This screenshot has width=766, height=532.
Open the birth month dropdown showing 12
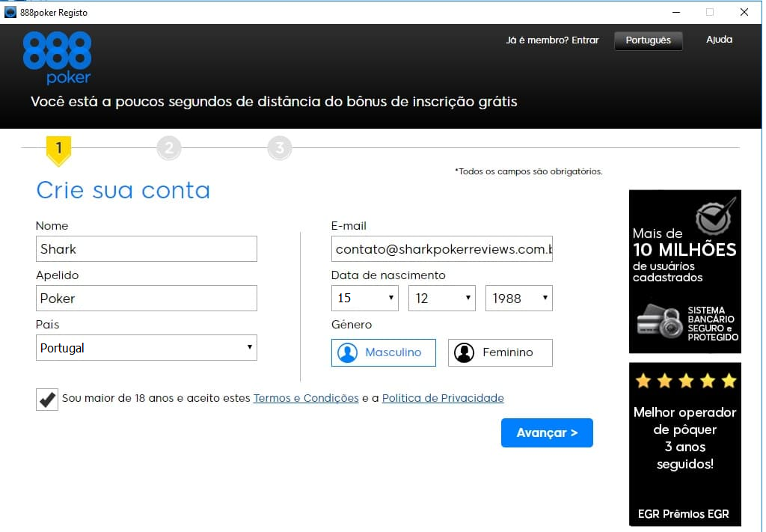click(x=442, y=298)
